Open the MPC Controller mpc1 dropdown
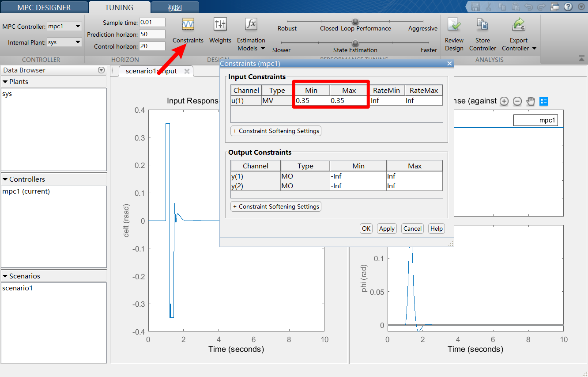This screenshot has height=377, width=588. (x=64, y=27)
